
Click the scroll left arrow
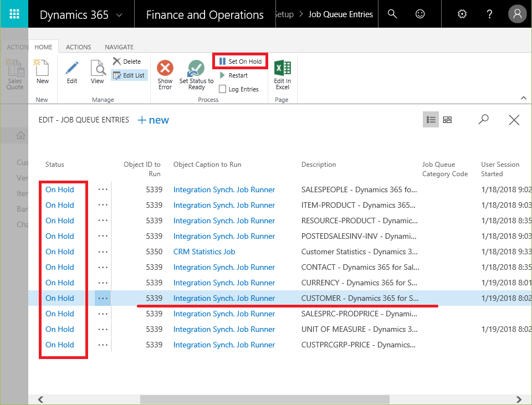click(x=40, y=399)
